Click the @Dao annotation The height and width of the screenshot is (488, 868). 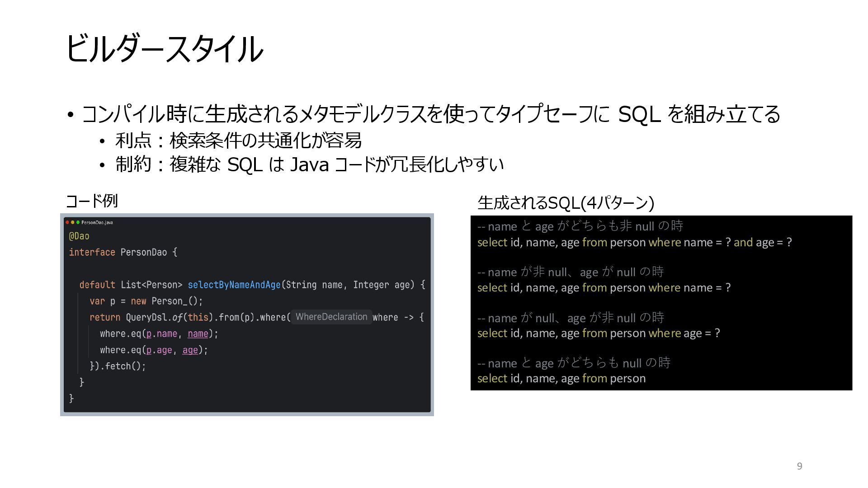pos(79,236)
